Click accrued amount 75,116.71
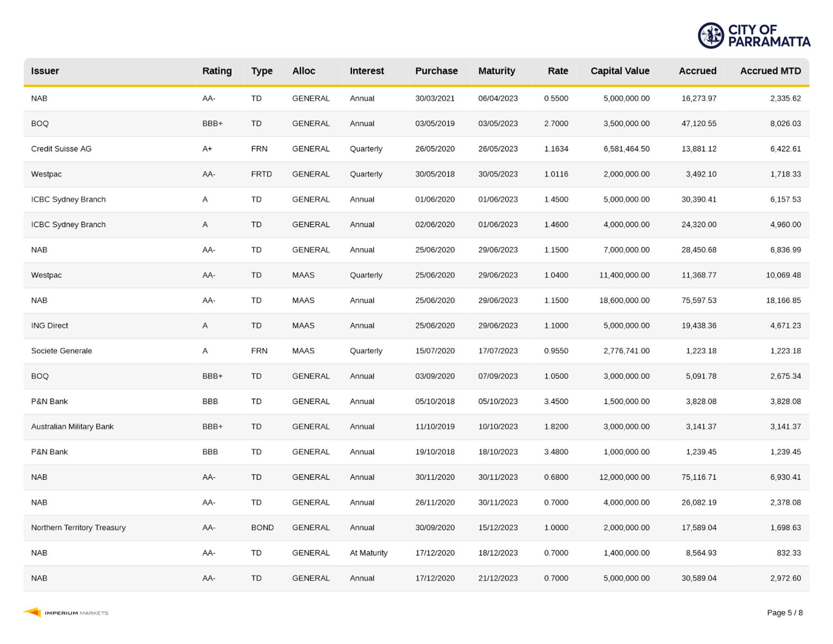The height and width of the screenshot is (644, 833). click(699, 477)
